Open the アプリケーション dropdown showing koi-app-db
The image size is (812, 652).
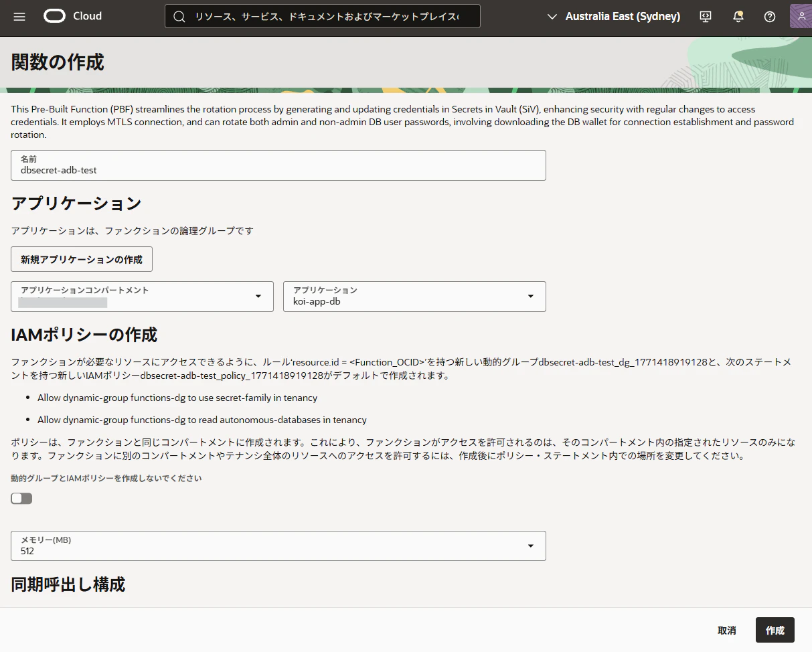(414, 297)
